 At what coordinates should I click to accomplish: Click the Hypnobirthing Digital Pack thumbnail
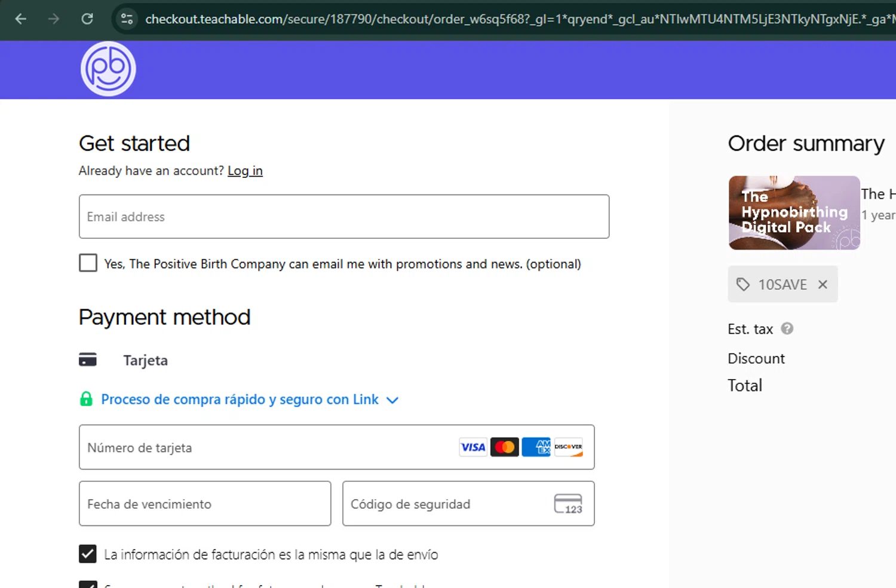pos(794,213)
